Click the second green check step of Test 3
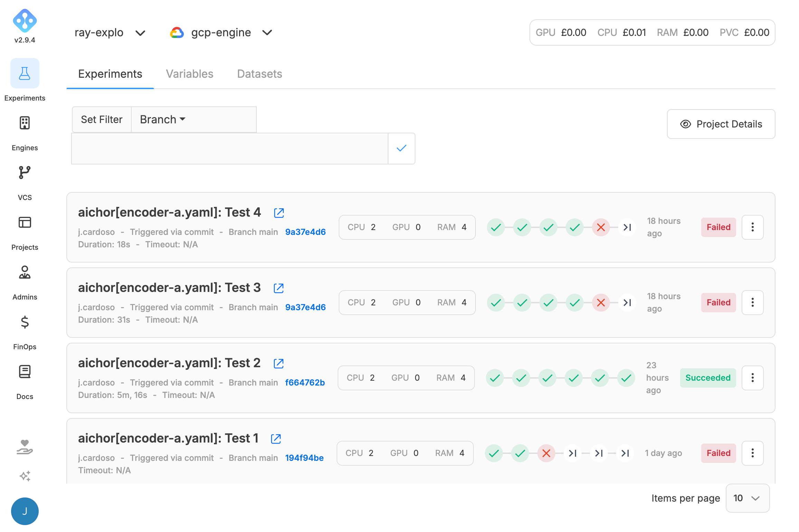This screenshot has height=532, width=799. (522, 303)
